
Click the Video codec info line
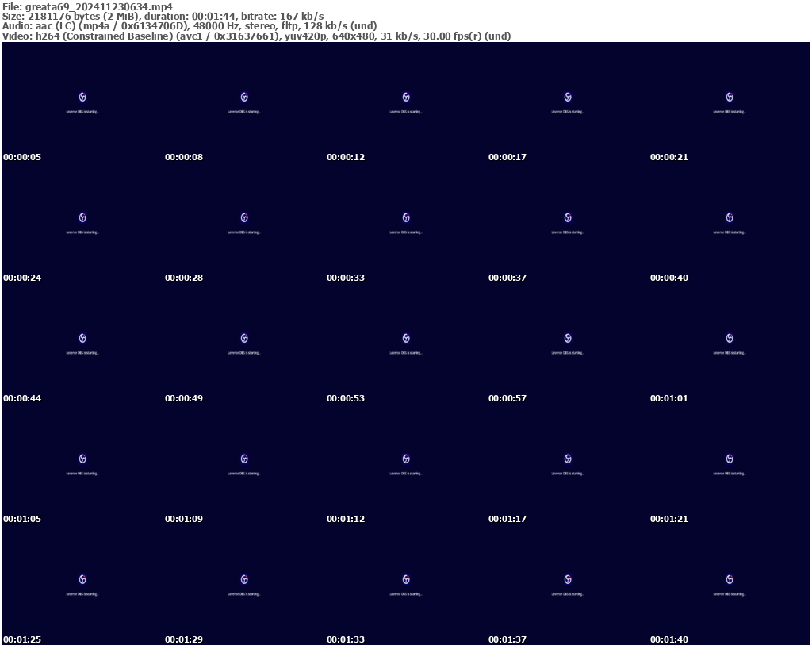256,36
